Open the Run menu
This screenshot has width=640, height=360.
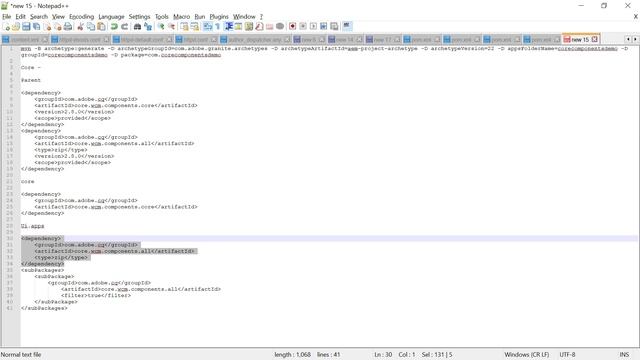click(x=200, y=17)
